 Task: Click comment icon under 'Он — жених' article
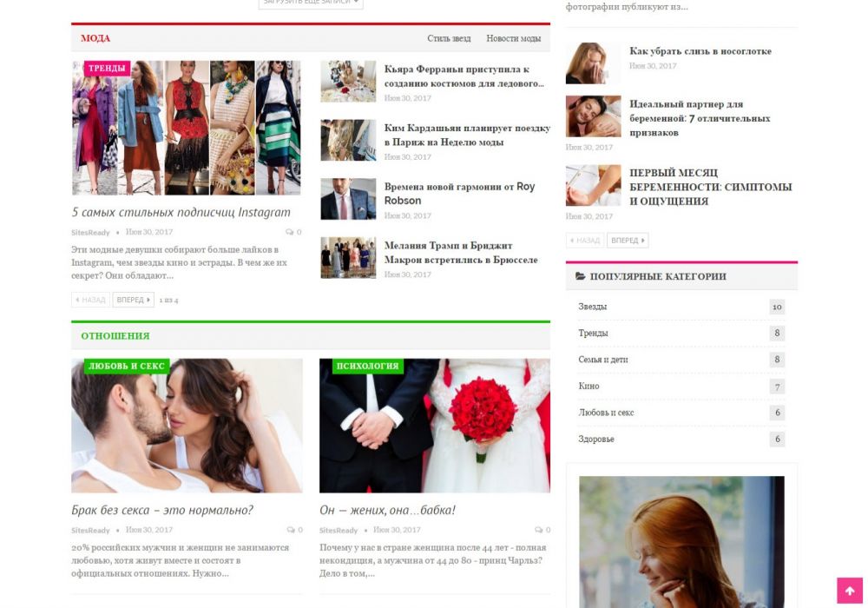click(538, 530)
